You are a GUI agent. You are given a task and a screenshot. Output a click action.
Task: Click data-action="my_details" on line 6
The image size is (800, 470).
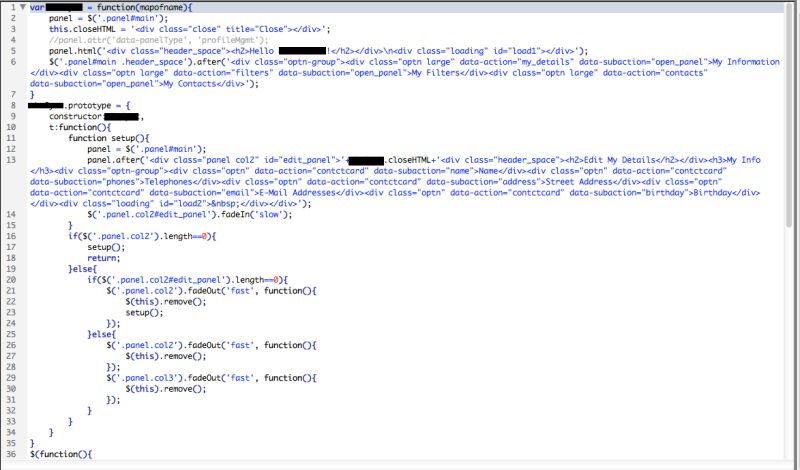coord(516,62)
